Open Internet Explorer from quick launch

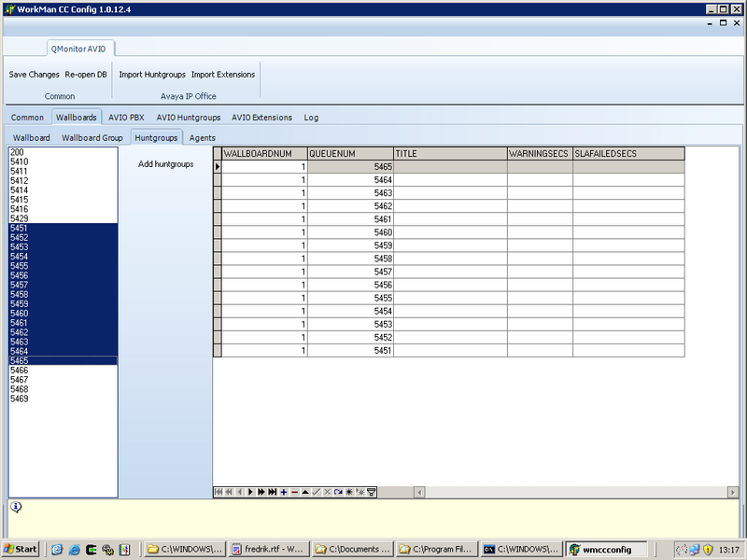[x=56, y=550]
